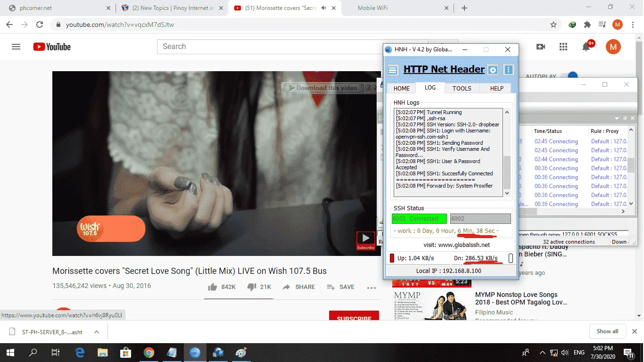The height and width of the screenshot is (362, 644).
Task: Click SHARE below the video
Action: coord(299,287)
